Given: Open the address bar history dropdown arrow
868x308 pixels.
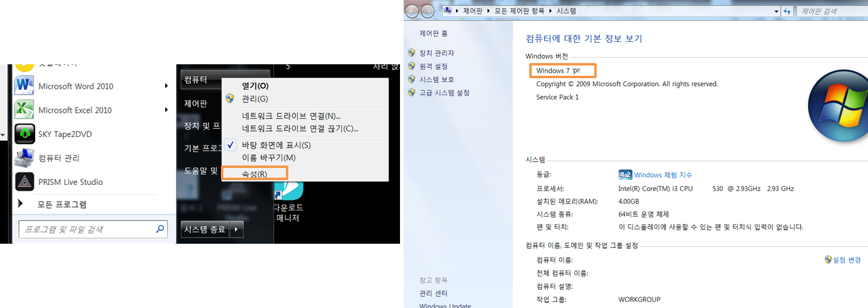Looking at the screenshot, I should click(x=776, y=11).
